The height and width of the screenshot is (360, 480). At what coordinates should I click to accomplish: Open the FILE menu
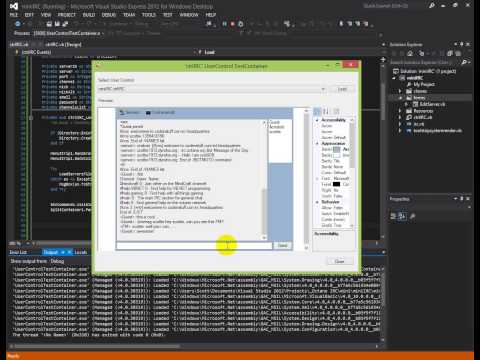tap(14, 15)
